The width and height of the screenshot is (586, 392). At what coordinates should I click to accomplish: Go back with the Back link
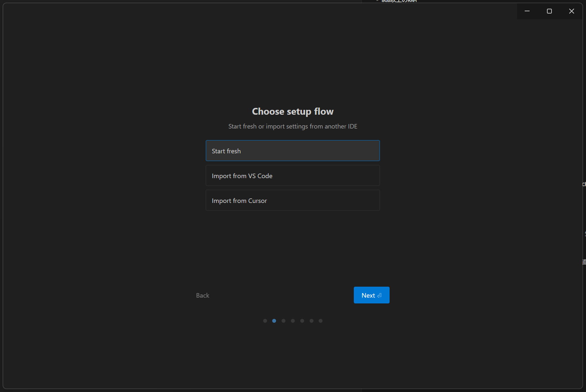(x=203, y=295)
